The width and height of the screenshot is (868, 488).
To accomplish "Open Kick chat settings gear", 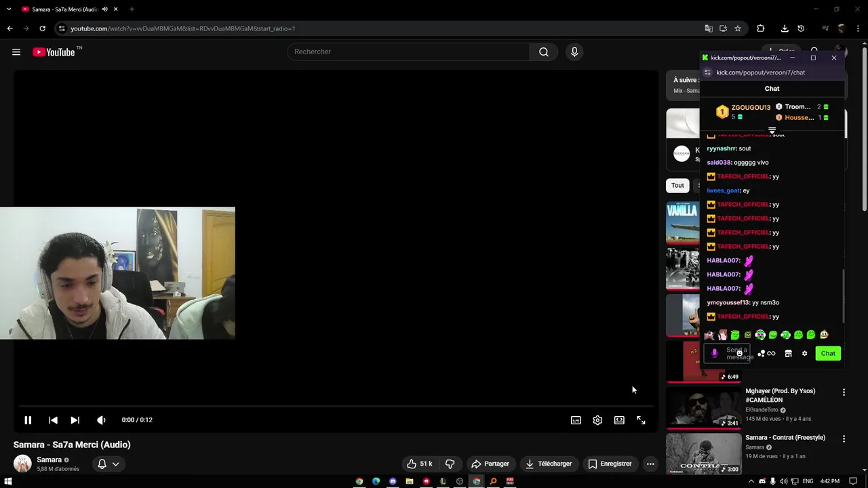I will 804,354.
